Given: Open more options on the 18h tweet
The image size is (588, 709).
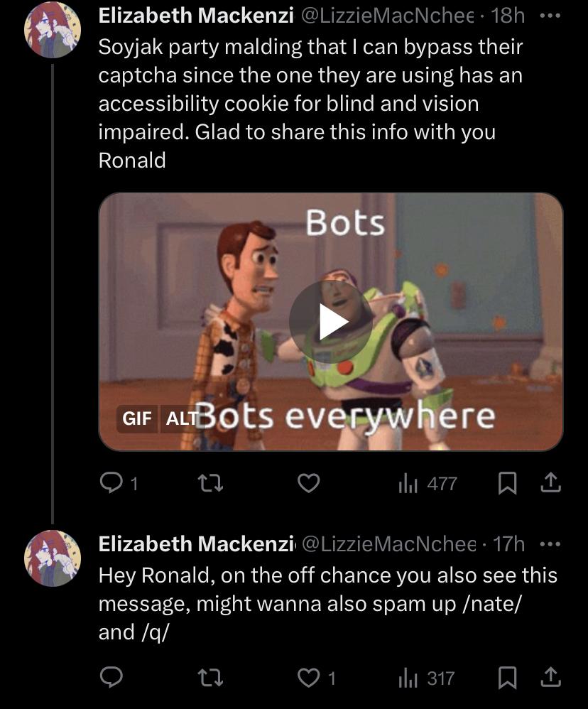Looking at the screenshot, I should [x=550, y=15].
